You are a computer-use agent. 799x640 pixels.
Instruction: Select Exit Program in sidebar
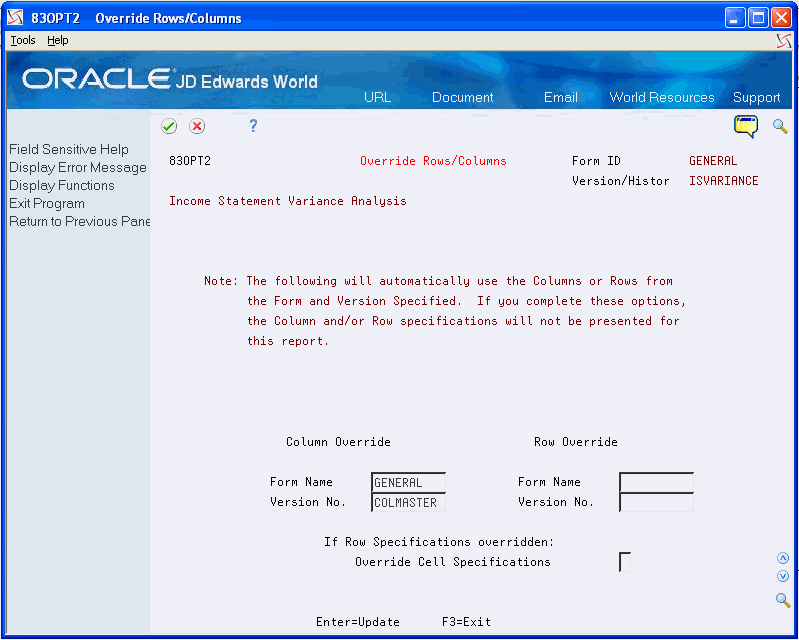47,203
